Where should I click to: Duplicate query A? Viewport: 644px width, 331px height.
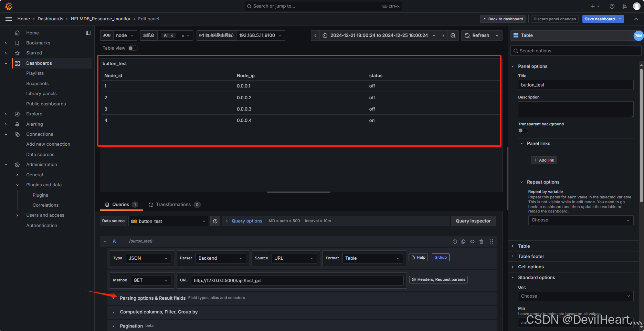(x=463, y=241)
